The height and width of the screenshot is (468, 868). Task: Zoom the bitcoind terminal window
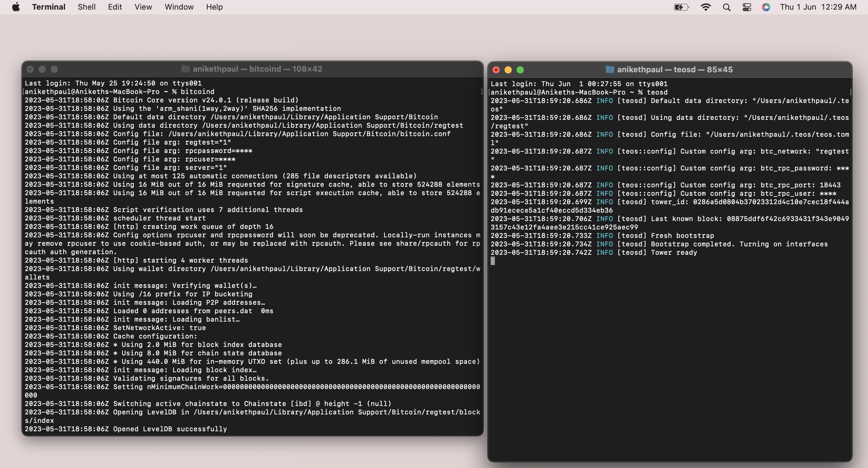pos(54,69)
